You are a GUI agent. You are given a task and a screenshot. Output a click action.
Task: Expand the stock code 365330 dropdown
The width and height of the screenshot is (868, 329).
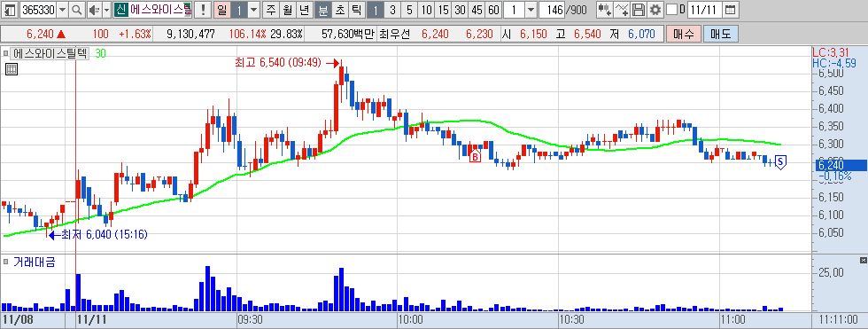pos(63,10)
